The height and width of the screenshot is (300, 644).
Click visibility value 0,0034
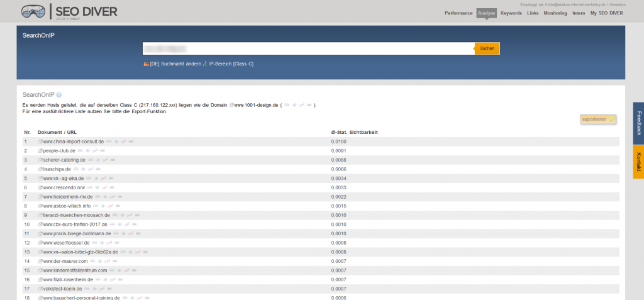pos(338,179)
